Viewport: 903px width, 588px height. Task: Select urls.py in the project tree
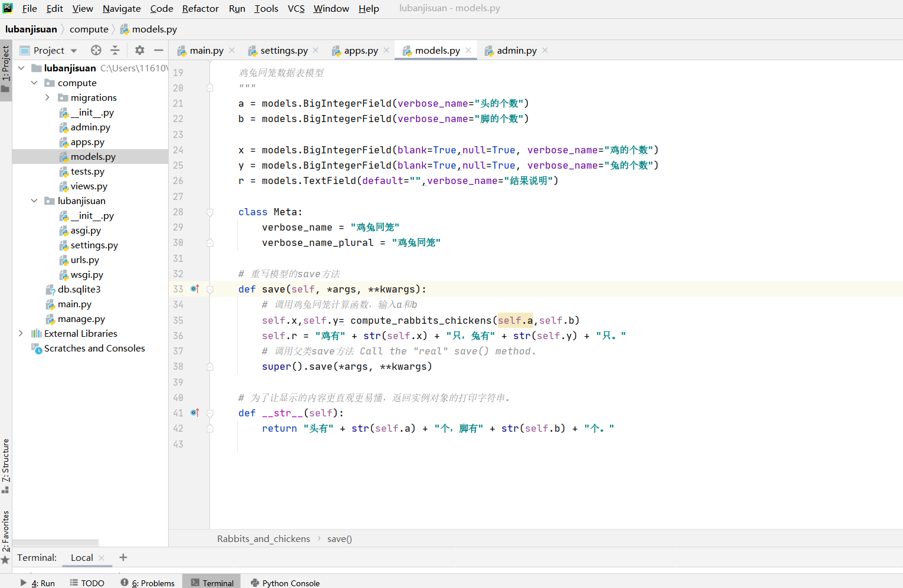coord(85,259)
